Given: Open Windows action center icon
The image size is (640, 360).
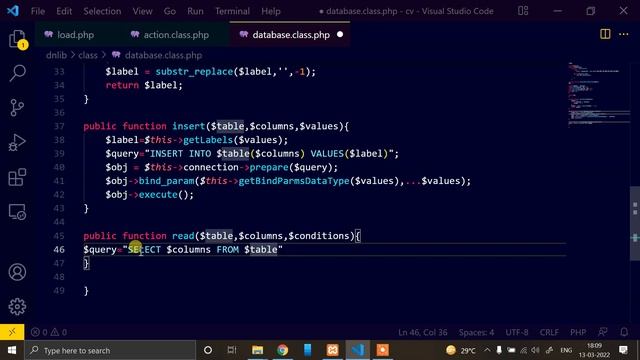Looking at the screenshot, I should tap(623, 350).
